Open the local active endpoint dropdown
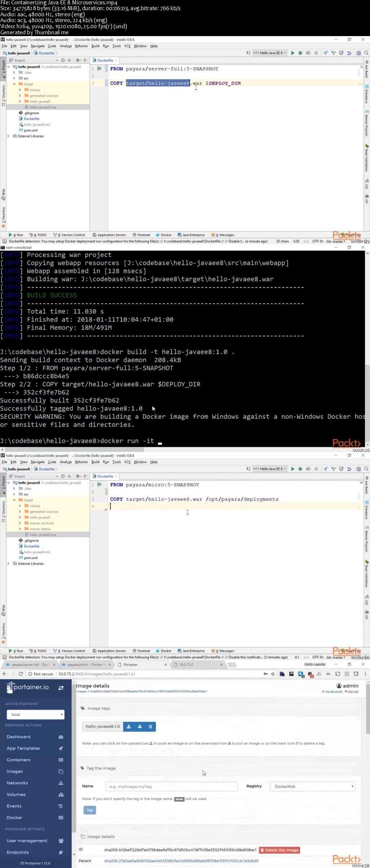 [35, 714]
